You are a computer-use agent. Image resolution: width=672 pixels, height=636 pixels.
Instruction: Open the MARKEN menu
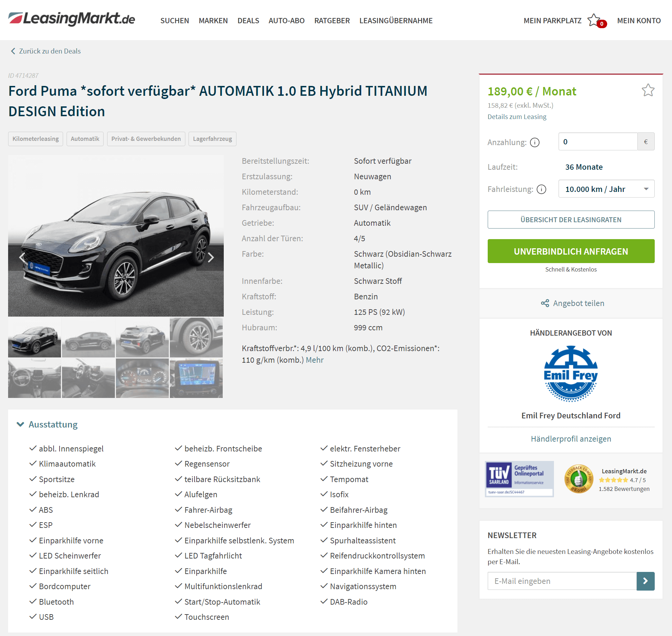coord(213,20)
